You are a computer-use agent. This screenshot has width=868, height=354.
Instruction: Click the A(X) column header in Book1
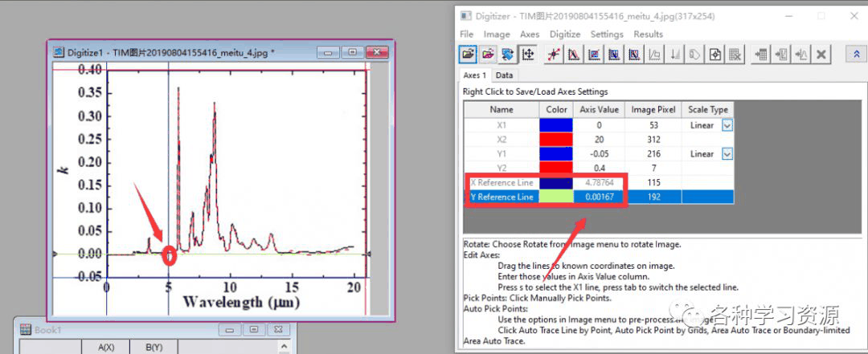[x=105, y=347]
